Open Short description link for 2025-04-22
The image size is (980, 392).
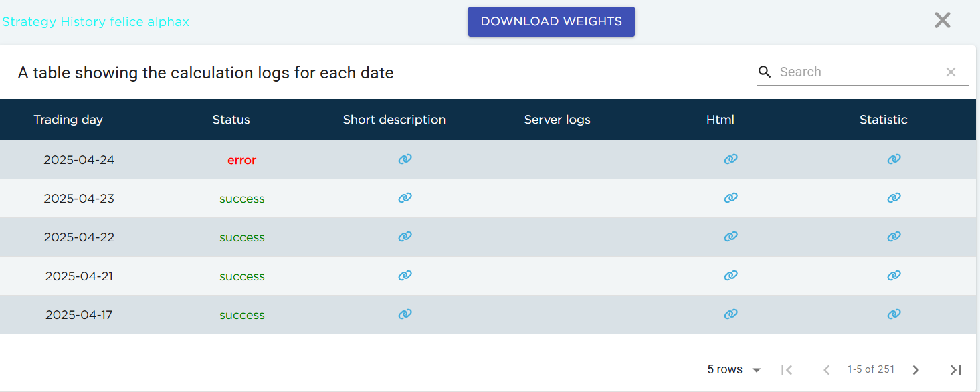405,237
